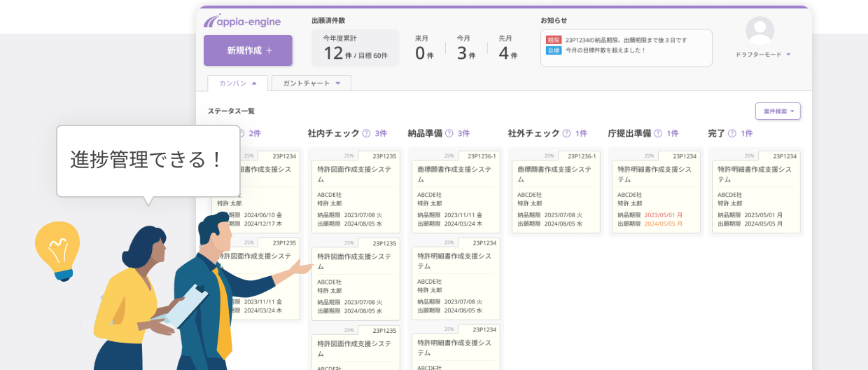The height and width of the screenshot is (370, 868).
Task: Click the 社外チェック column heading
Action: pos(533,133)
